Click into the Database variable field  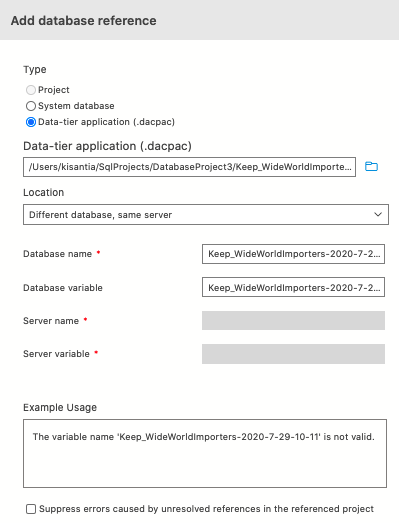pyautogui.click(x=293, y=287)
